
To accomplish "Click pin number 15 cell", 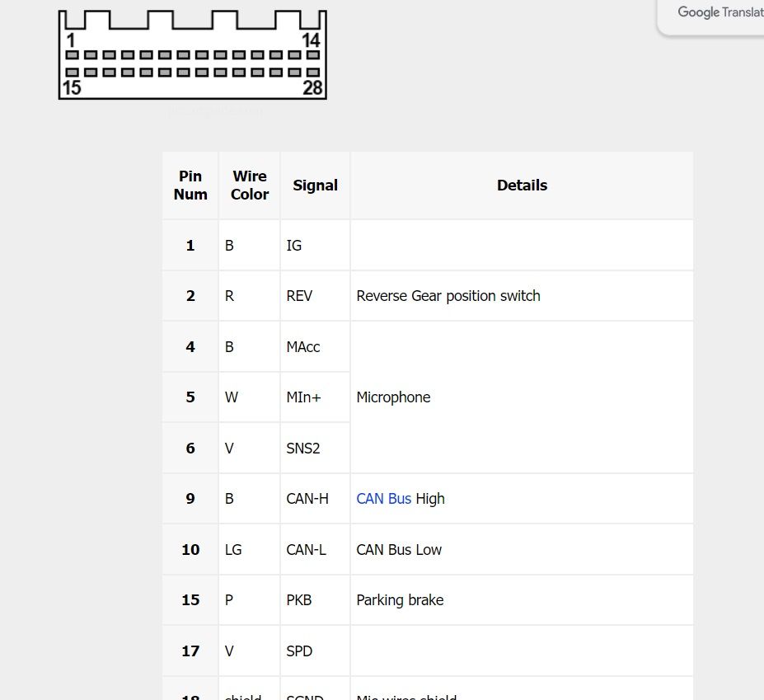I will [190, 600].
